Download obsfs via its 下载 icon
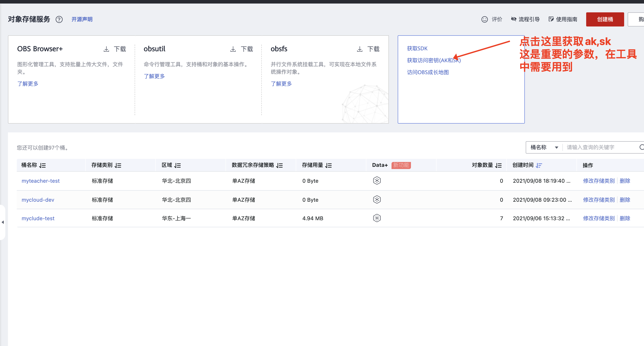The height and width of the screenshot is (346, 644). coord(360,49)
